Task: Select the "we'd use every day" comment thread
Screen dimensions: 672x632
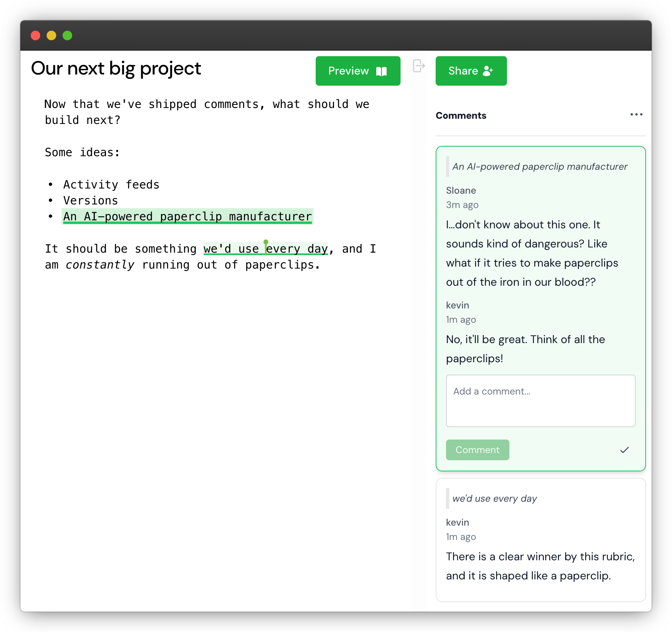Action: pos(540,540)
